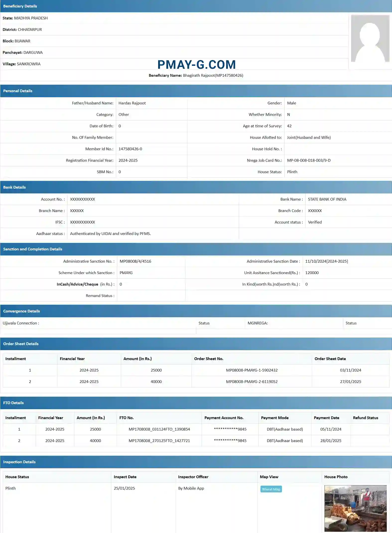Select the Beneficiary Details section header
392x533 pixels.
tap(20, 6)
